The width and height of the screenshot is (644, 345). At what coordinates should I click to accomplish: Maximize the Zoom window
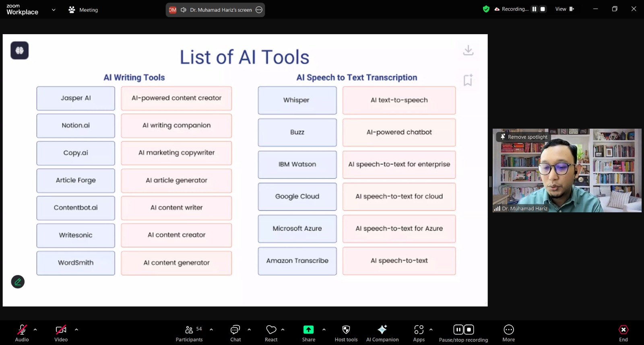(x=615, y=9)
